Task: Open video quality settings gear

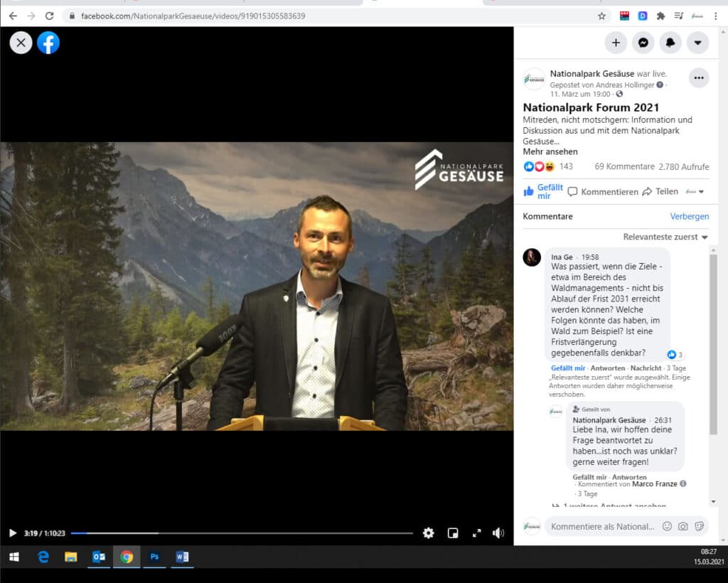Action: pyautogui.click(x=428, y=533)
